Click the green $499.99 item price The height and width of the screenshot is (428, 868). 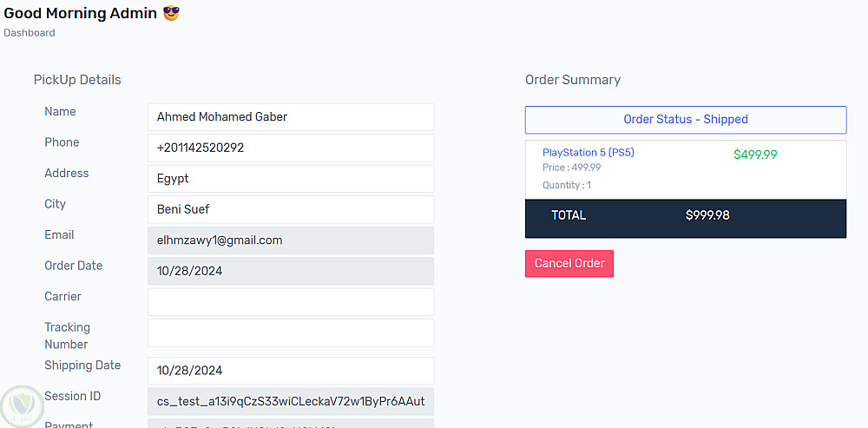click(755, 155)
